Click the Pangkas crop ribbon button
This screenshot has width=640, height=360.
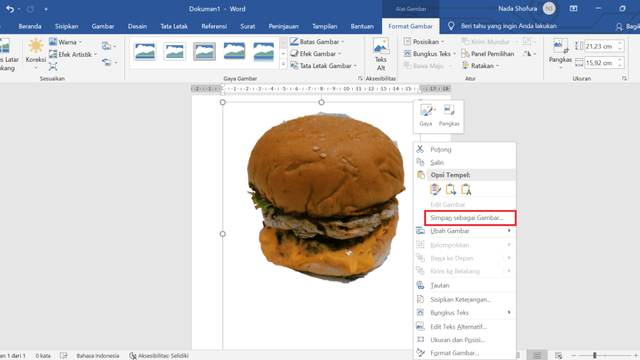coord(560,53)
